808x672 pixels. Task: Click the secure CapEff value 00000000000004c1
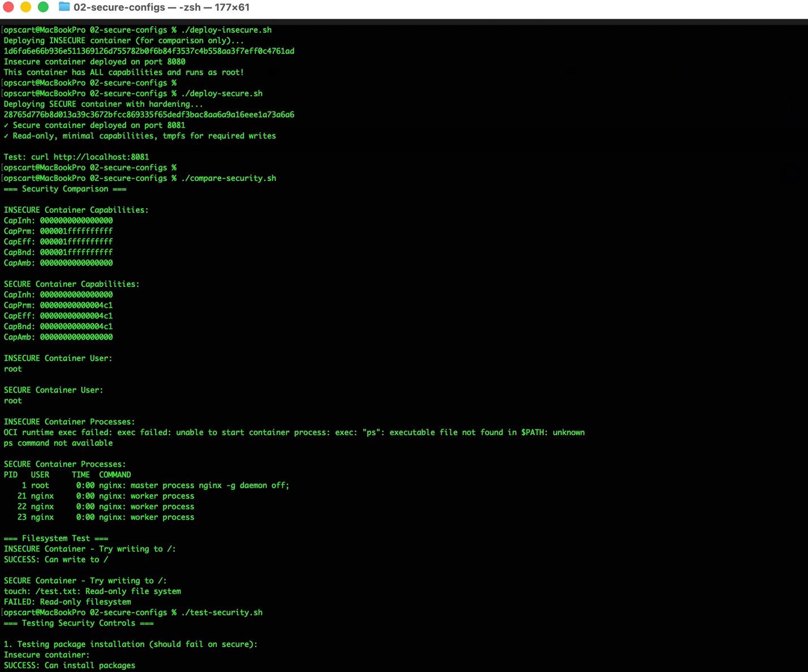click(76, 316)
